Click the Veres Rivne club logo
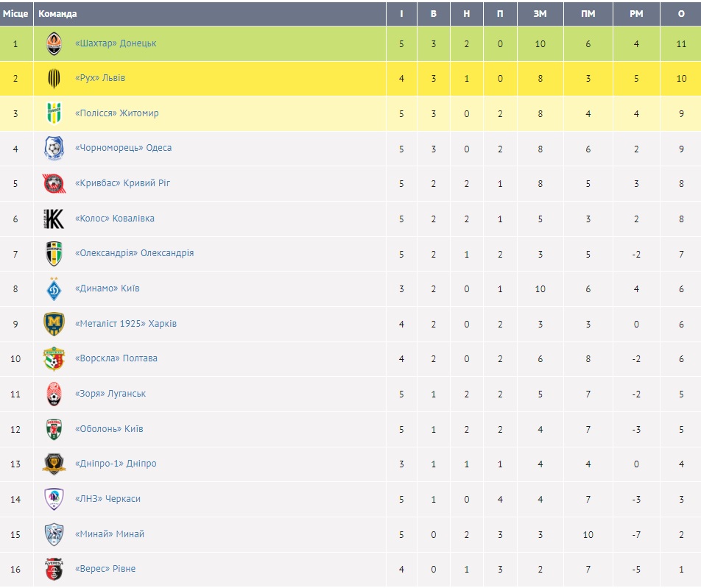 point(54,569)
